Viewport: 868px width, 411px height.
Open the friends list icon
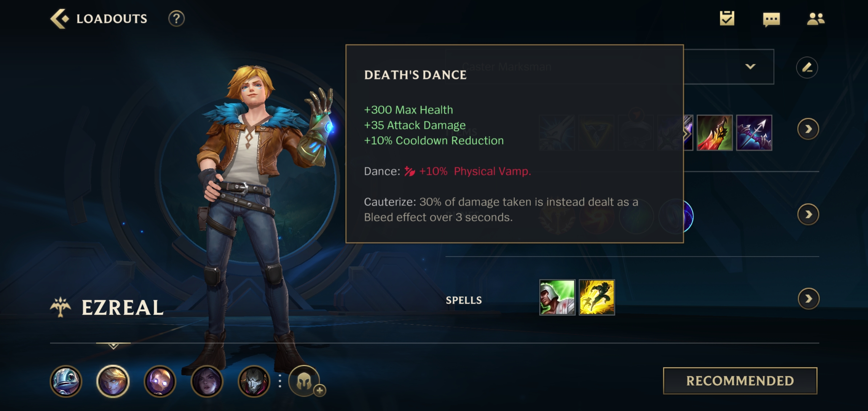coord(815,19)
